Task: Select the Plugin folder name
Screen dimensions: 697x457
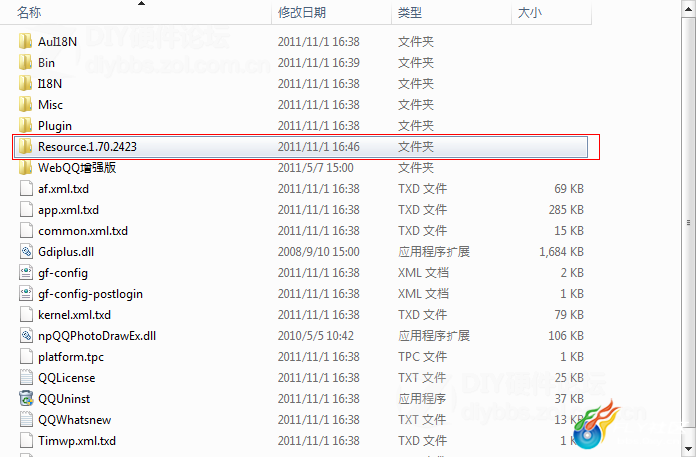Action: pos(55,126)
